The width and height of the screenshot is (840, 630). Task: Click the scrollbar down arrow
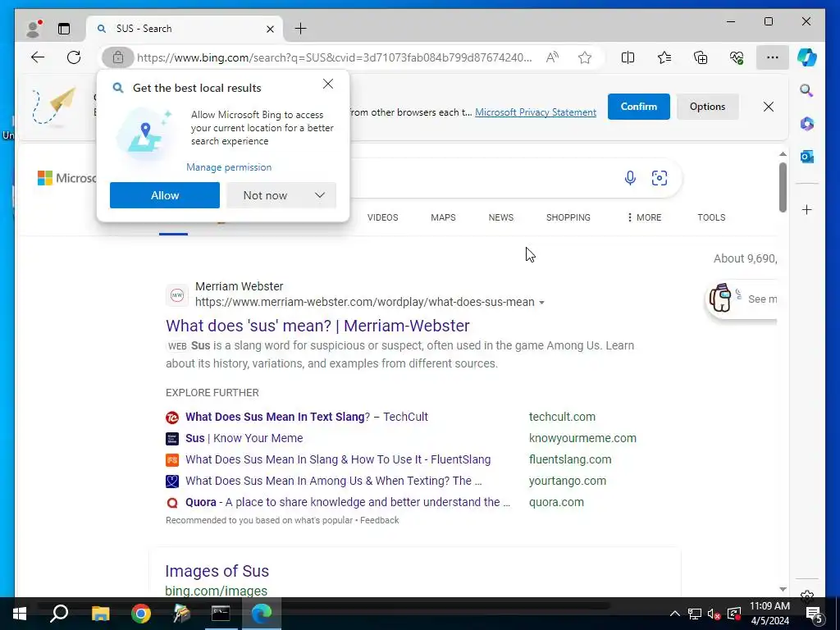[783, 589]
